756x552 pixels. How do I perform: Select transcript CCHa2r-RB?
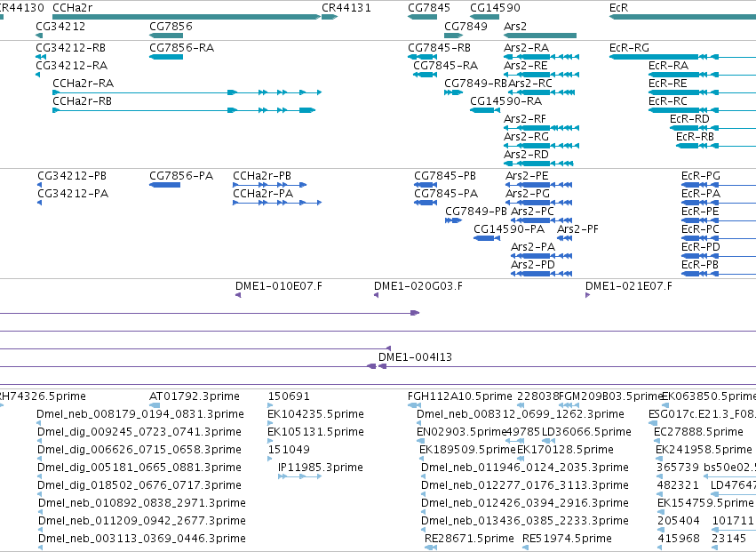pyautogui.click(x=184, y=110)
